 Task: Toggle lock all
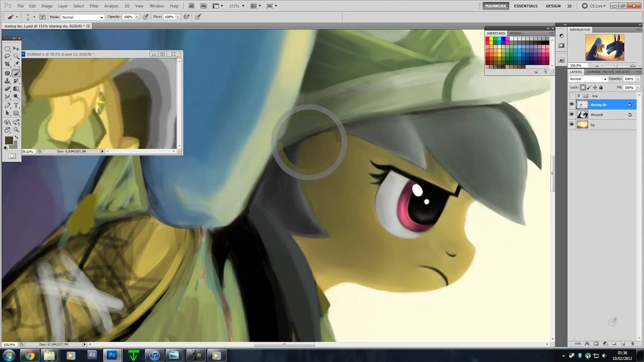click(601, 87)
